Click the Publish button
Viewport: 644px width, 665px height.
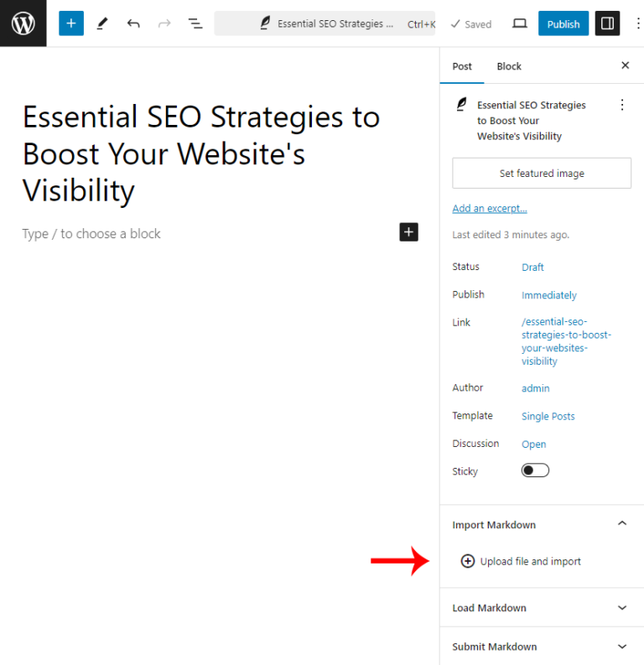point(563,23)
